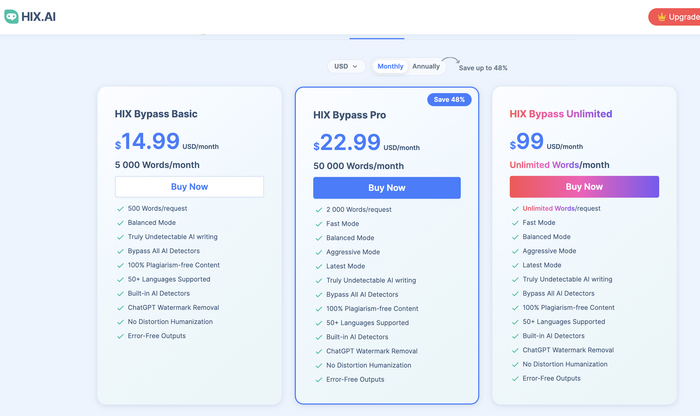Click checkmark beside '2 000 Words/request'
This screenshot has height=416, width=700.
click(x=319, y=210)
